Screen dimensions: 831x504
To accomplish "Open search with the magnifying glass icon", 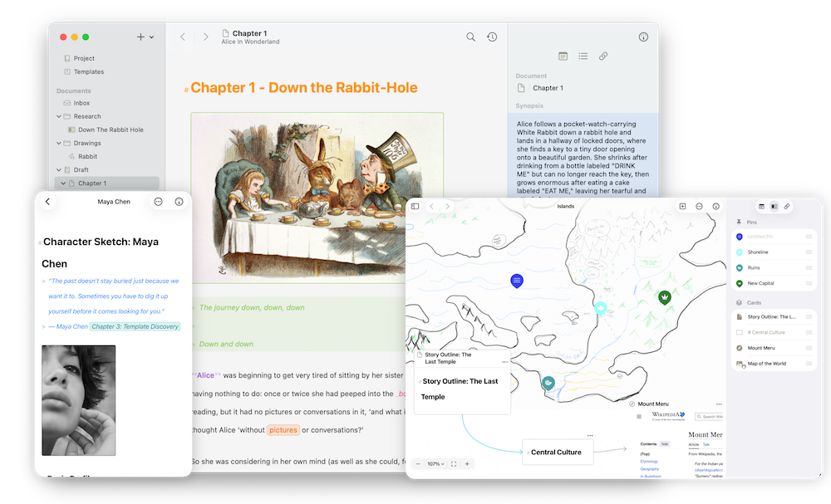I will (470, 37).
